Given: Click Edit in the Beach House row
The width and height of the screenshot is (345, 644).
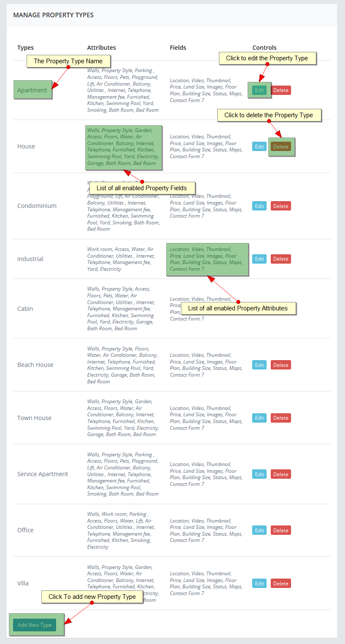Looking at the screenshot, I should (x=259, y=365).
